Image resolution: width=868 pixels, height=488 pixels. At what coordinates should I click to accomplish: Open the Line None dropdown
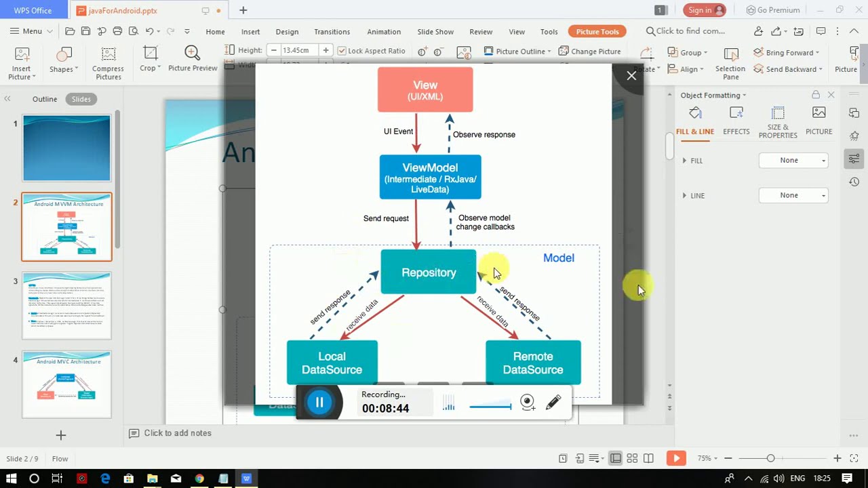(794, 195)
